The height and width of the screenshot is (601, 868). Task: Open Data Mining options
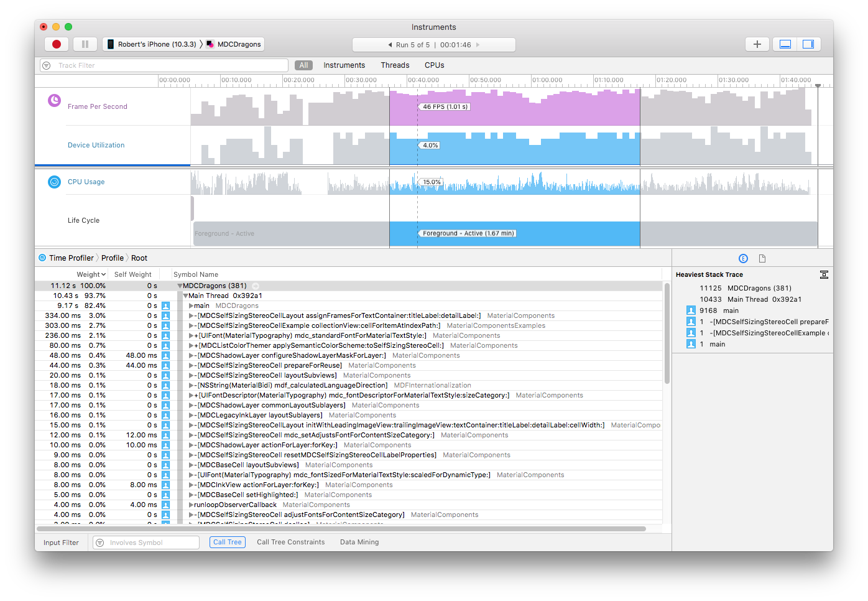coord(359,542)
